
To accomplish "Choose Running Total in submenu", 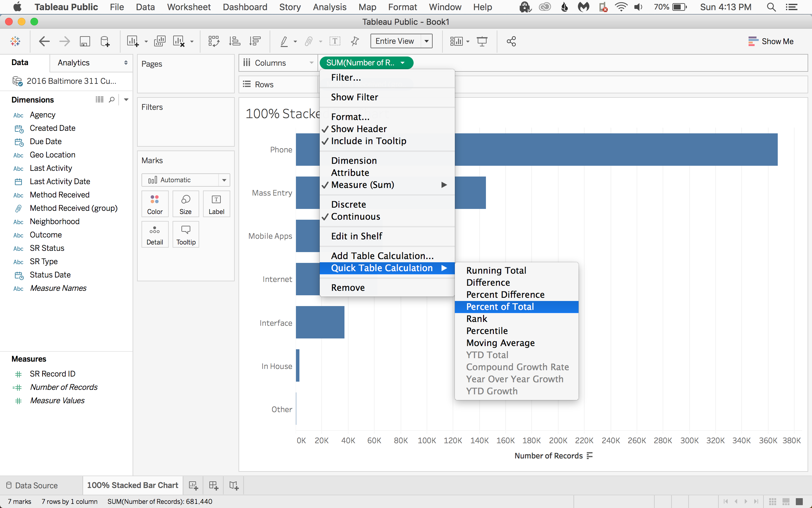I will tap(516, 271).
